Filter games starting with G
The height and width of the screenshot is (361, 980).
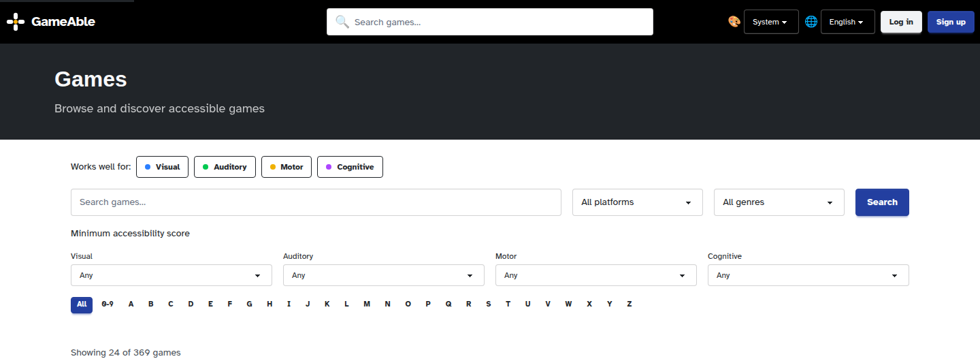[250, 304]
